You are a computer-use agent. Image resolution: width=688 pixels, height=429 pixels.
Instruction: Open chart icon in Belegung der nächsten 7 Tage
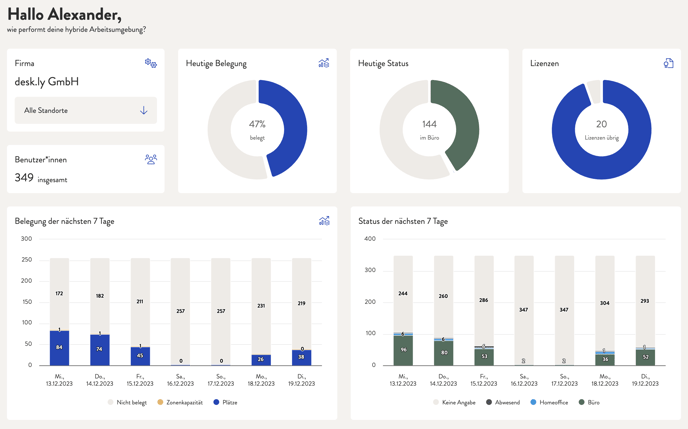324,221
